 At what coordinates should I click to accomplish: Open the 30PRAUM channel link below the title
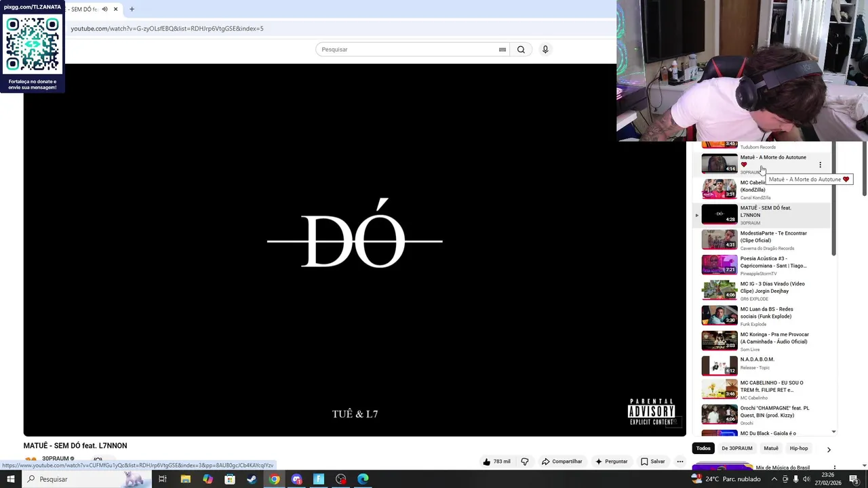pos(56,459)
